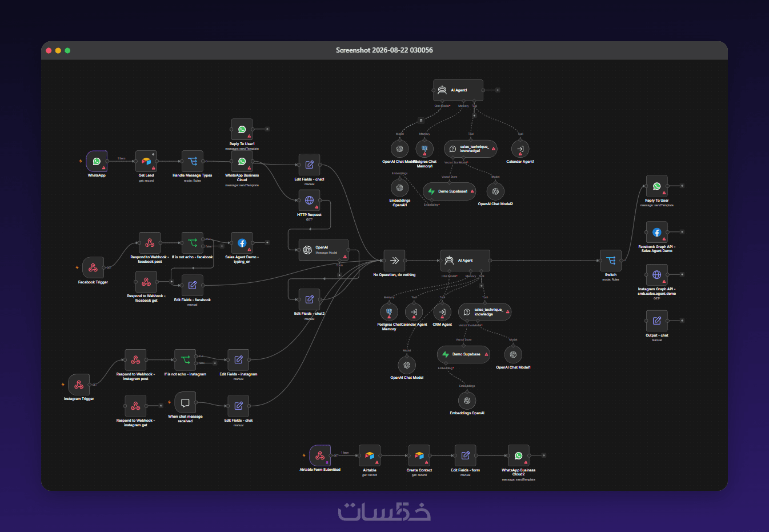This screenshot has height=532, width=769.
Task: Select the OpenAI Message Model node
Action: tap(323, 250)
